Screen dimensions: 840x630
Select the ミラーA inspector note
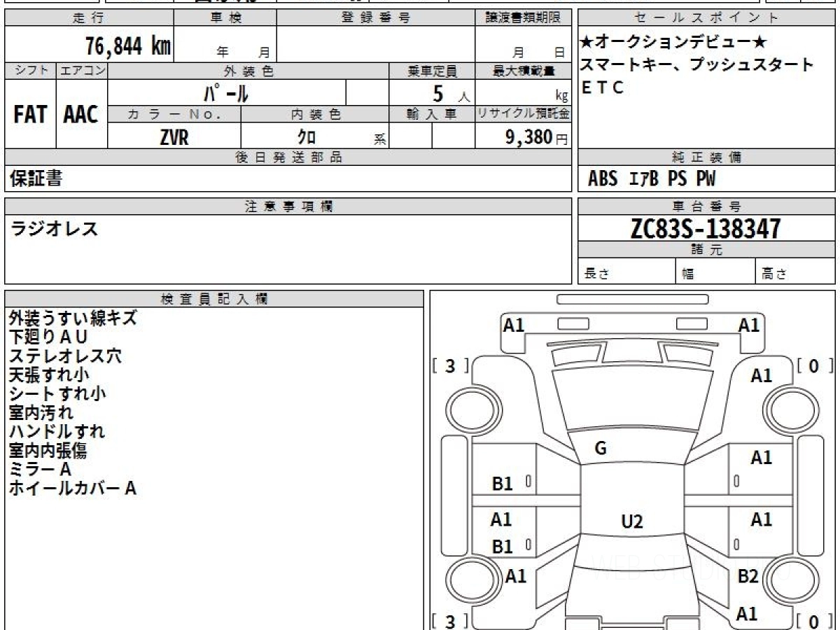(40, 470)
